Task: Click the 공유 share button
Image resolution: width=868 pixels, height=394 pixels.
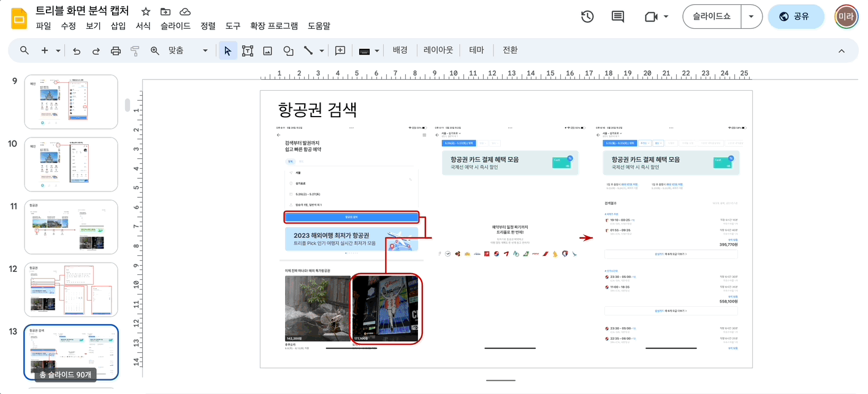Action: point(796,17)
